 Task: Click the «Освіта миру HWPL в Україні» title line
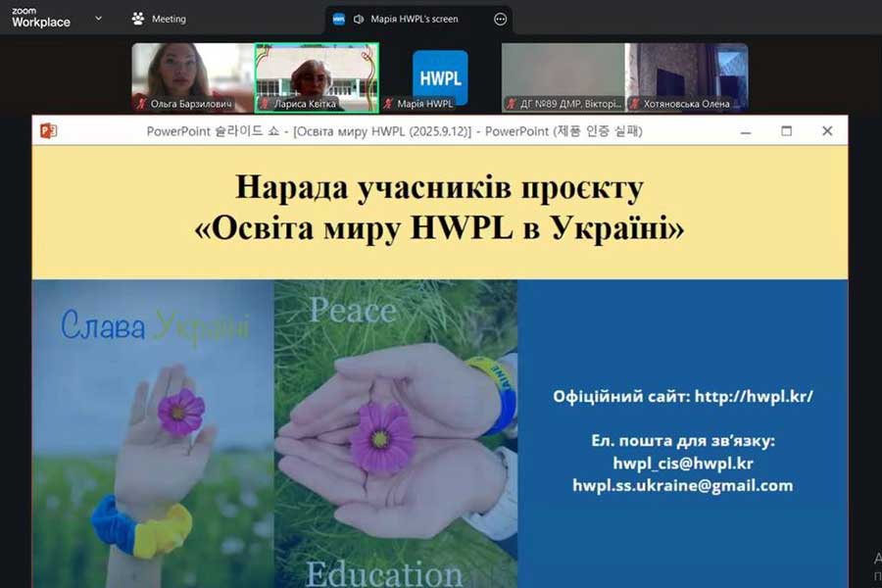tap(439, 228)
